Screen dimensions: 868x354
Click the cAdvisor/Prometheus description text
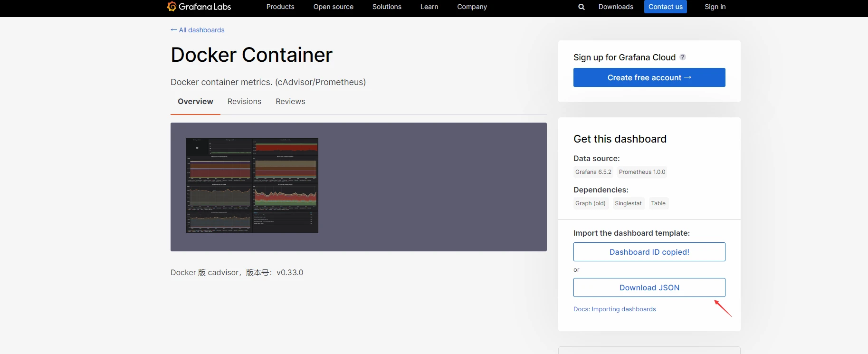coord(268,82)
